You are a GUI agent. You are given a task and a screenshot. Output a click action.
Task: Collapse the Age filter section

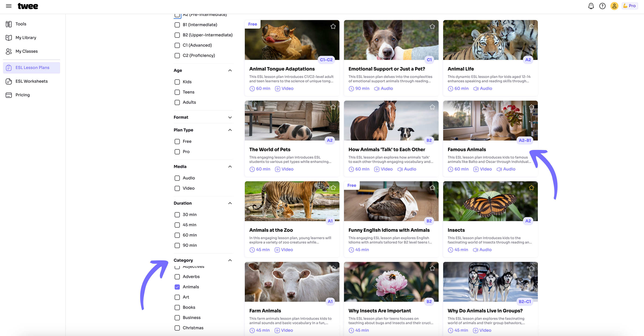point(230,71)
